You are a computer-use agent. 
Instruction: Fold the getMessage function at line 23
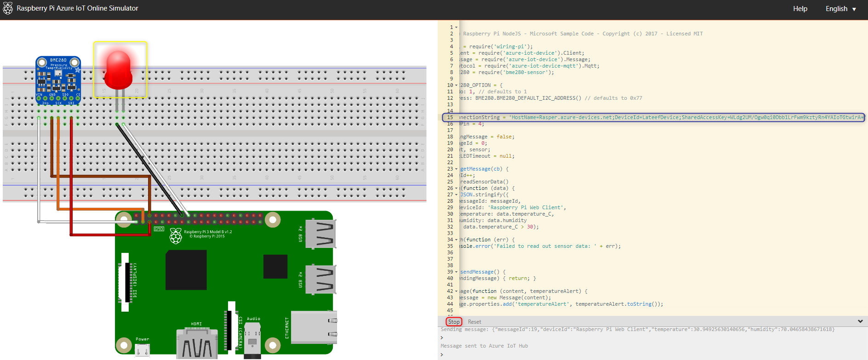456,169
